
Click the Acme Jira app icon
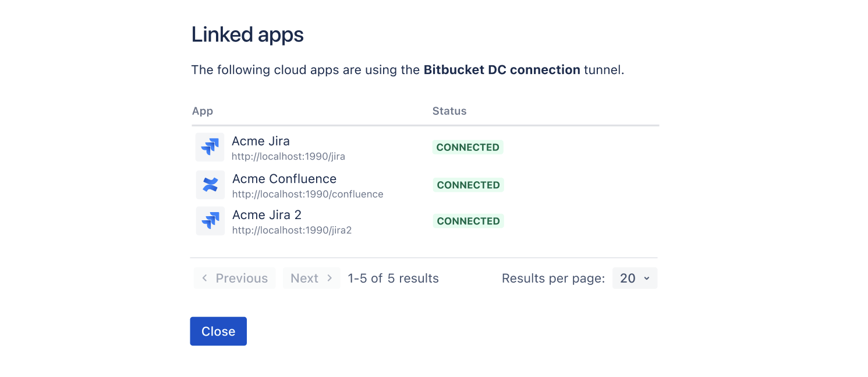click(x=210, y=147)
